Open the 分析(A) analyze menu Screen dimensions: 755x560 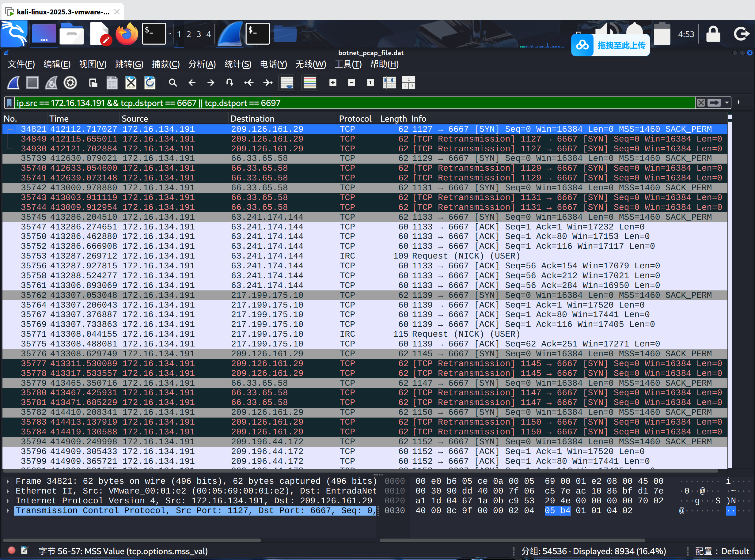[202, 64]
